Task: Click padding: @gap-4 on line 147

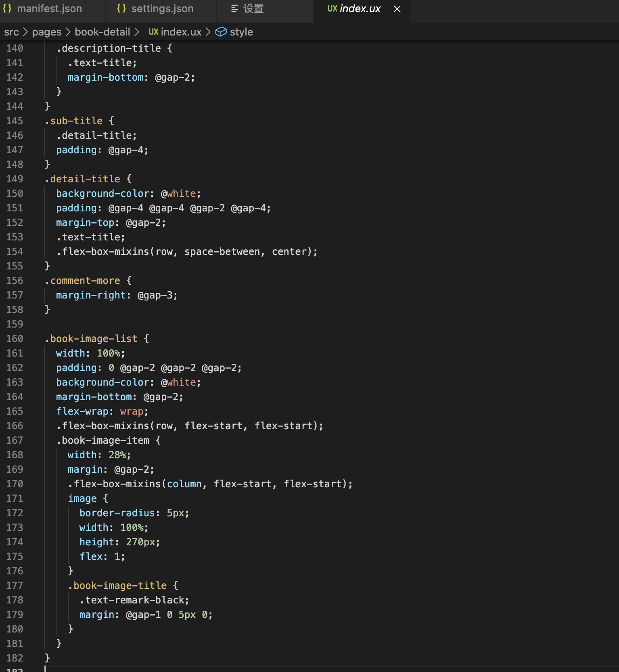Action: tap(102, 150)
